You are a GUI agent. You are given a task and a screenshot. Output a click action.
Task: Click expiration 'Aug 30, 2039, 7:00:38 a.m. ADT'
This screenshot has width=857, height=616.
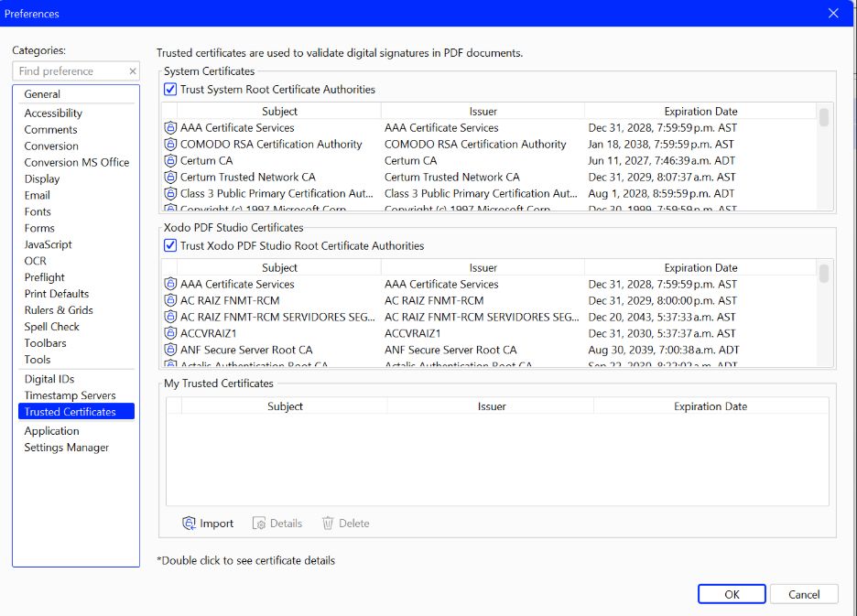[x=663, y=350]
